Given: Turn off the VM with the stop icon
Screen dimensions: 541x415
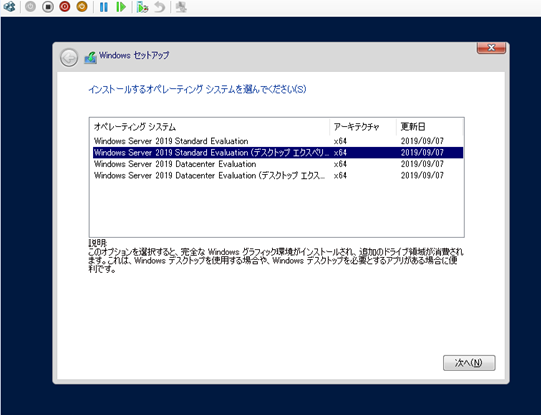Looking at the screenshot, I should click(48, 7).
